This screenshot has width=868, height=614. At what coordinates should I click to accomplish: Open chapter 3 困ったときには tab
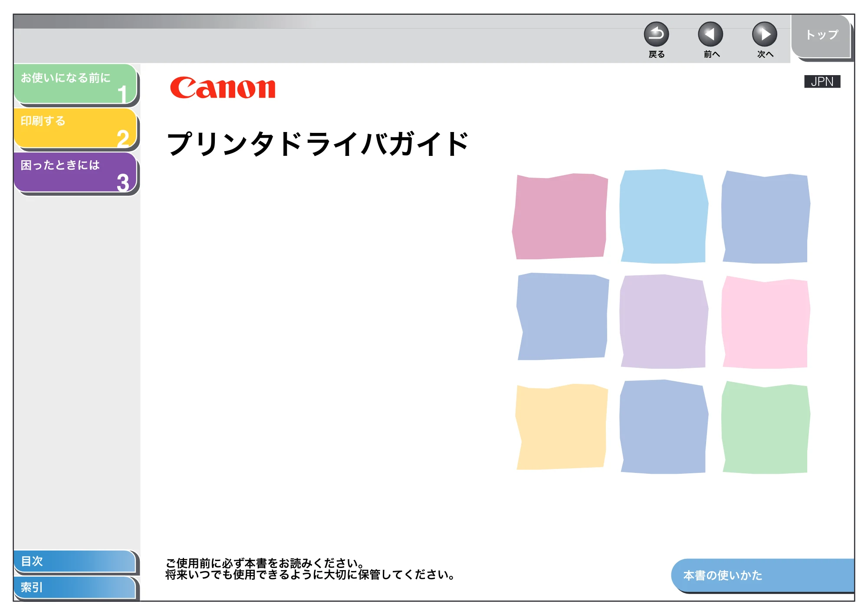tap(76, 172)
